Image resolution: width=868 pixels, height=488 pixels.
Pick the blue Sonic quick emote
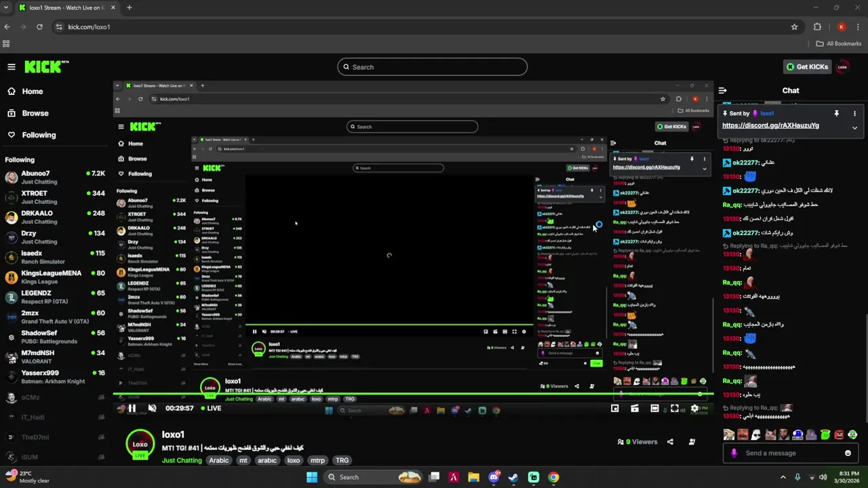point(797,434)
